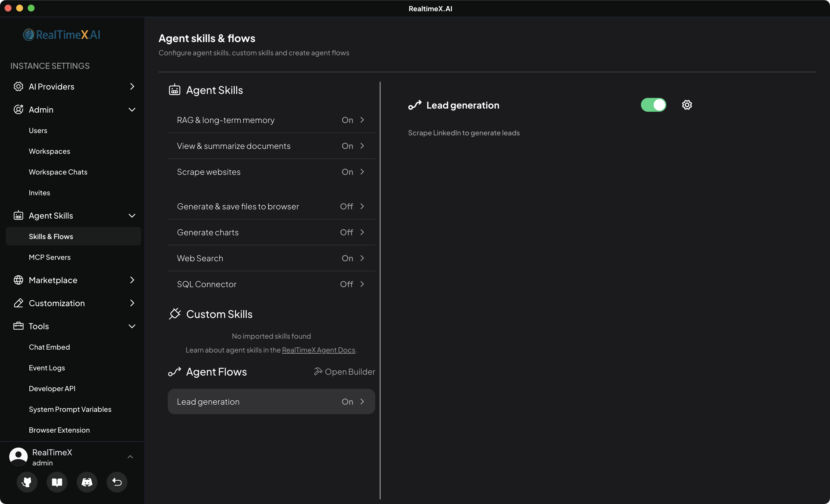Collapse the Admin section chevron
The height and width of the screenshot is (504, 830).
132,110
